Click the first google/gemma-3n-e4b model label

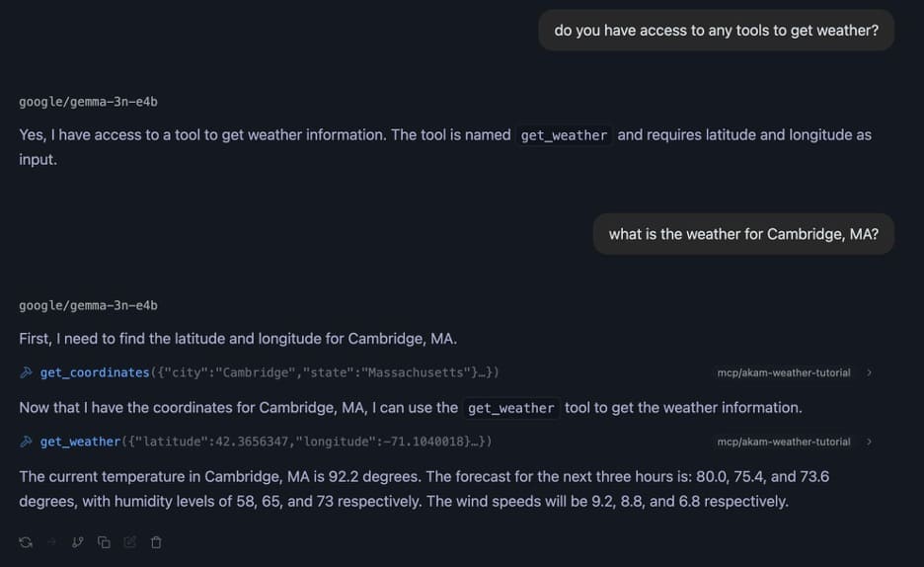(88, 102)
